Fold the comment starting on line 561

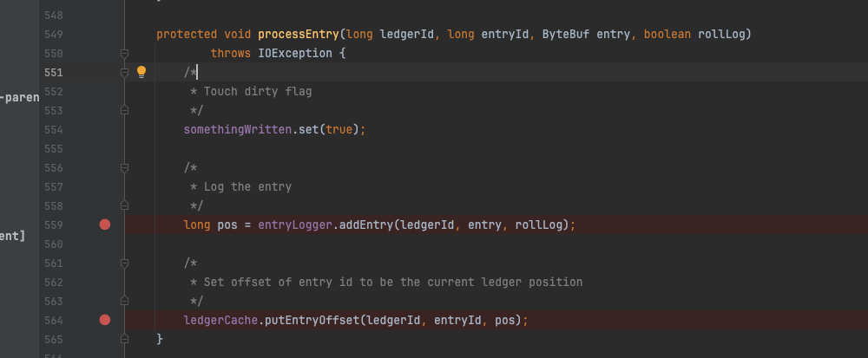(x=124, y=263)
